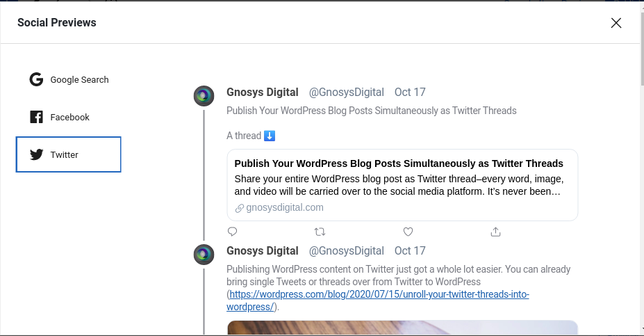Close the Social Previews dialog
This screenshot has width=644, height=336.
[x=616, y=23]
